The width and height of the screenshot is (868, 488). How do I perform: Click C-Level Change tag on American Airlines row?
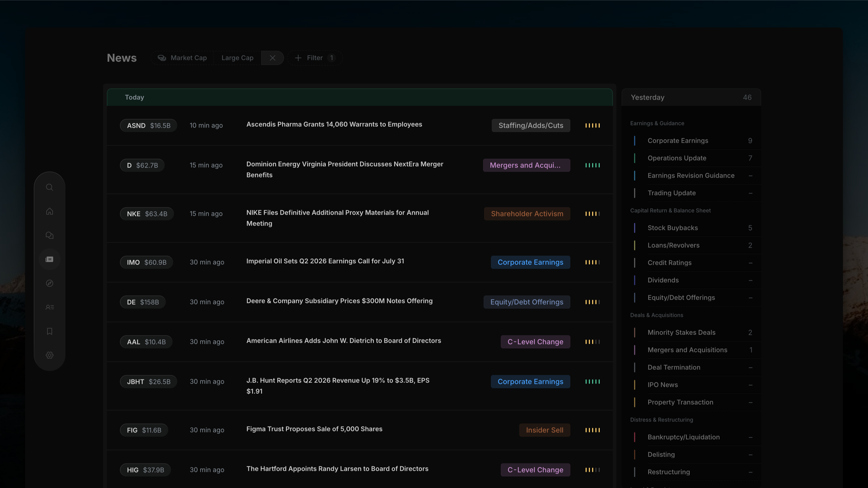click(x=535, y=342)
